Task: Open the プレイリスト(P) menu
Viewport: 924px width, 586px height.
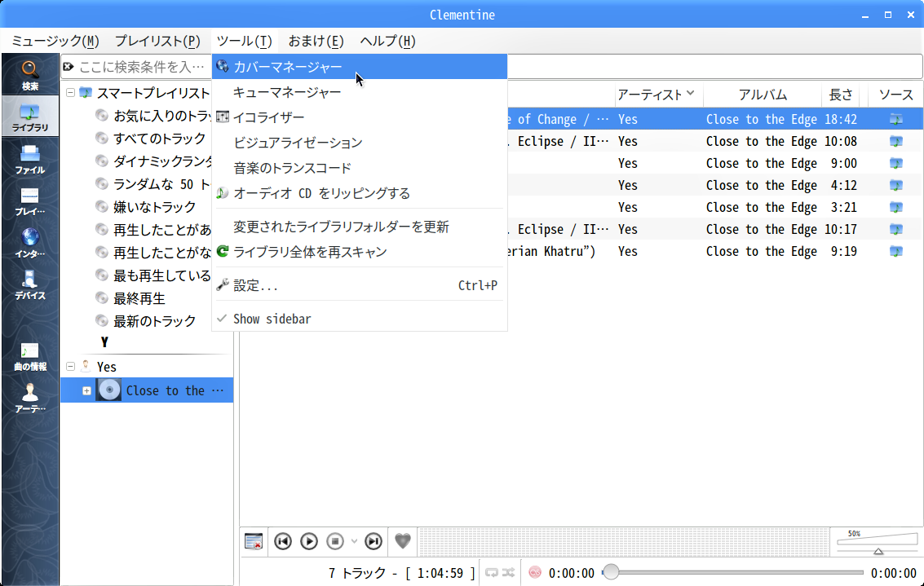Action: click(157, 42)
